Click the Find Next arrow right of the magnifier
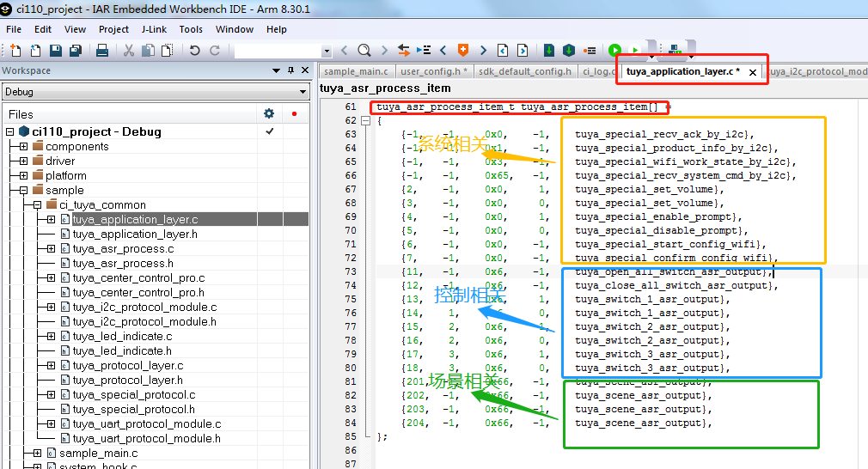868x469 pixels. pos(384,51)
